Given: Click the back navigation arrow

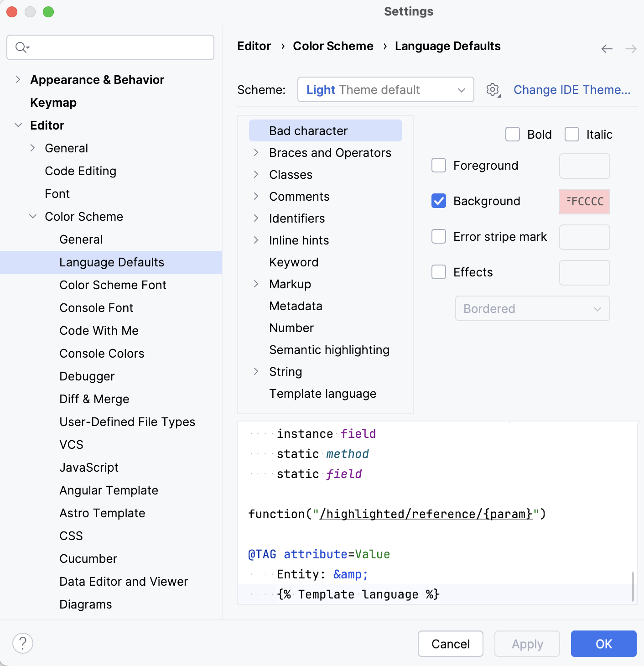Looking at the screenshot, I should [x=607, y=48].
